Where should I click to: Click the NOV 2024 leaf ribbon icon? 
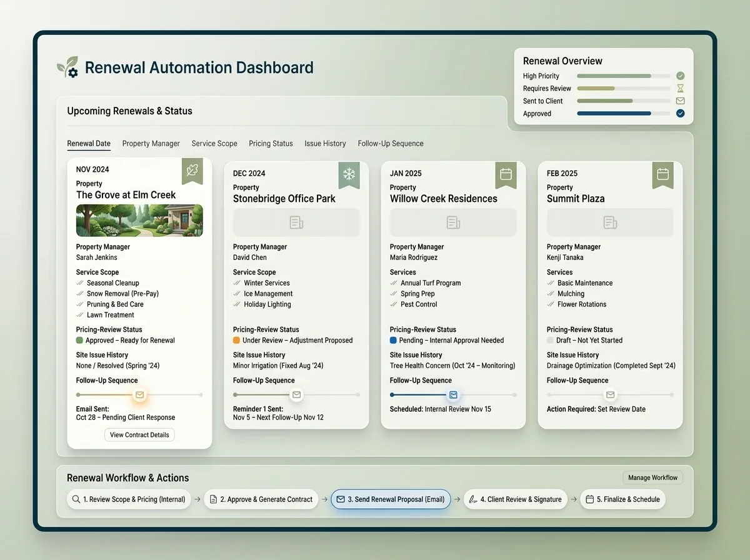(192, 169)
